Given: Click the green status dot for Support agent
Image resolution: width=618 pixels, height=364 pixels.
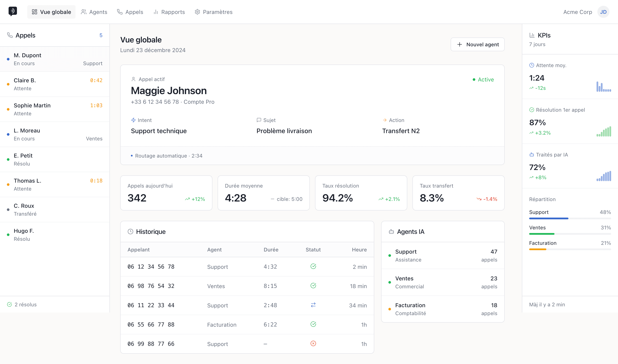Looking at the screenshot, I should tap(390, 255).
